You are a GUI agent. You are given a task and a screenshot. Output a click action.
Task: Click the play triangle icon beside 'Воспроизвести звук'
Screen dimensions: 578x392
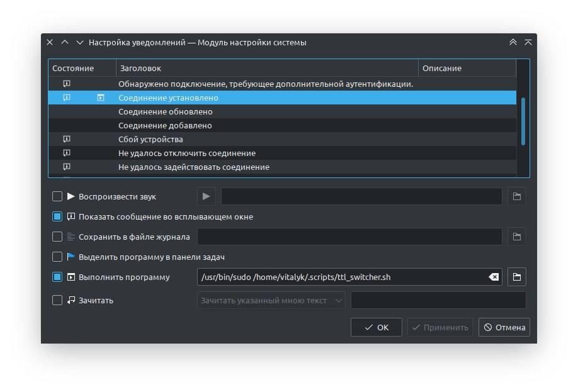(71, 196)
